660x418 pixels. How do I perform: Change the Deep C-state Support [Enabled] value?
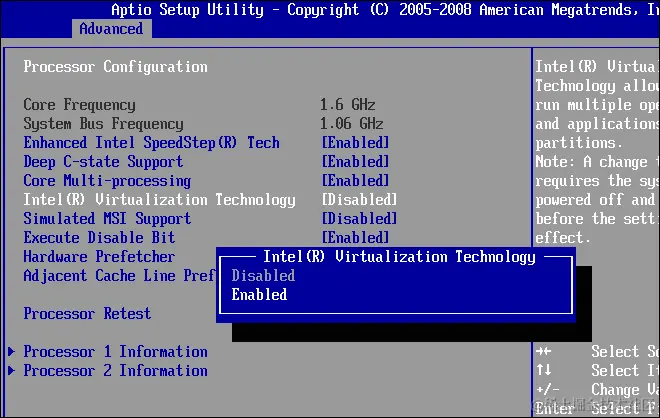point(355,162)
